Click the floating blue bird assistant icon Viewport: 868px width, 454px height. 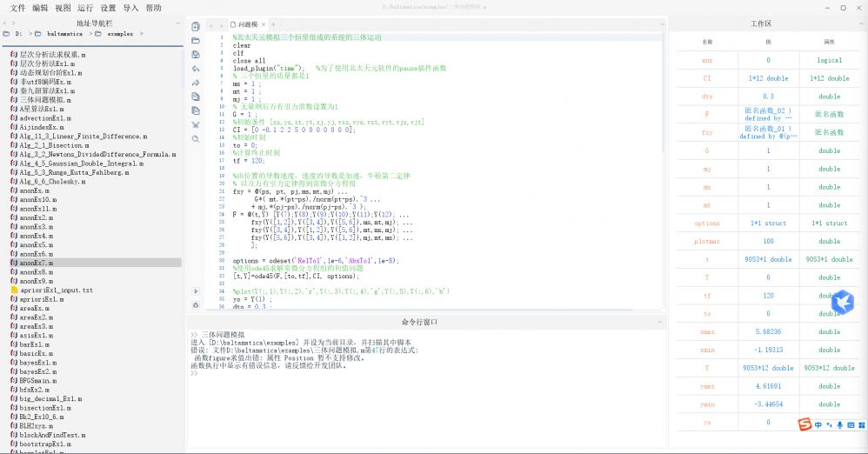(x=842, y=302)
